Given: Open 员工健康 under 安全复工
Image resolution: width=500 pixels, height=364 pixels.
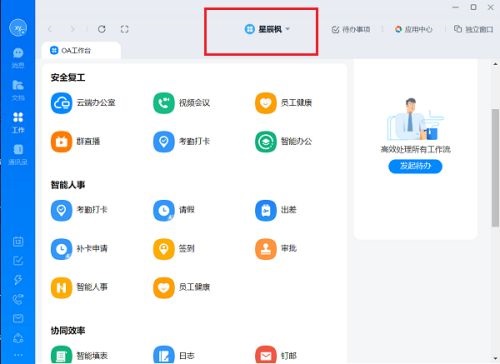Looking at the screenshot, I should click(283, 103).
